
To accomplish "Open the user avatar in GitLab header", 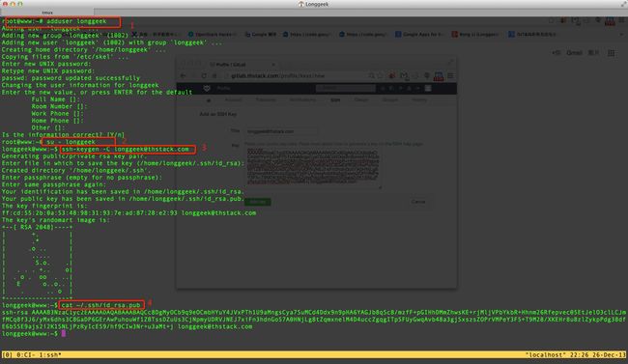I will coord(428,88).
